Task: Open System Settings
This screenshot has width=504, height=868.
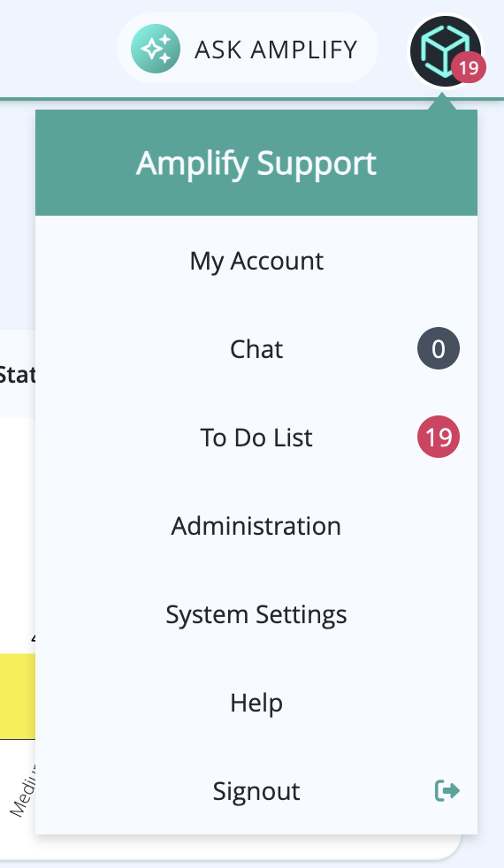Action: (x=256, y=614)
